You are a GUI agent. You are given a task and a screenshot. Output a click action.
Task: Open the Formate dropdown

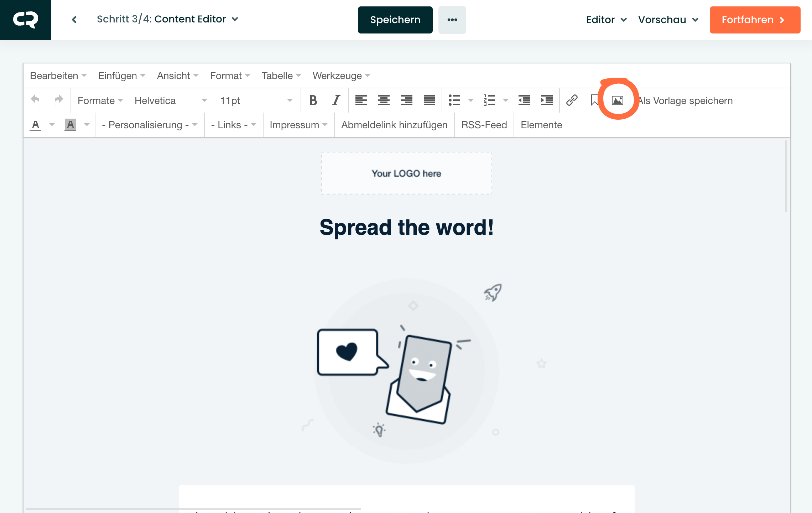click(x=100, y=100)
